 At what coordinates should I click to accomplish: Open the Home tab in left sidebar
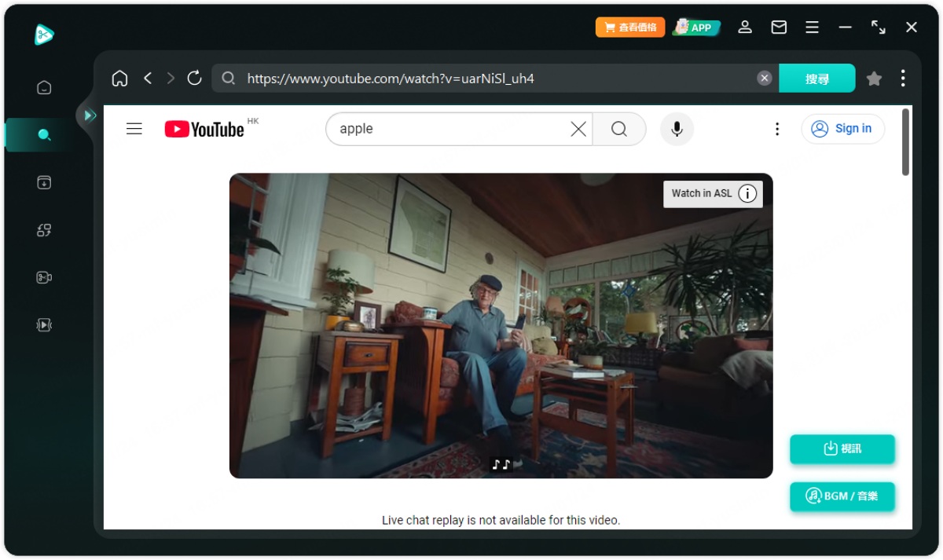click(x=44, y=87)
